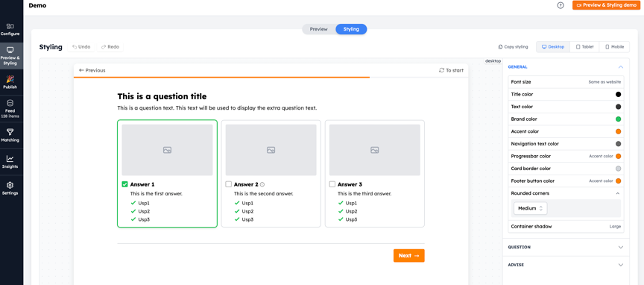
Task: Expand the Question section
Action: click(566, 247)
